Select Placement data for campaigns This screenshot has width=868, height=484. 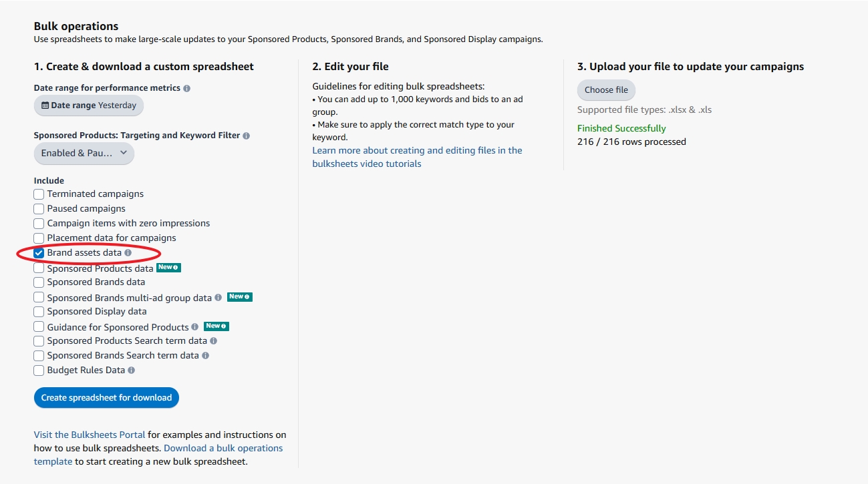pyautogui.click(x=38, y=238)
